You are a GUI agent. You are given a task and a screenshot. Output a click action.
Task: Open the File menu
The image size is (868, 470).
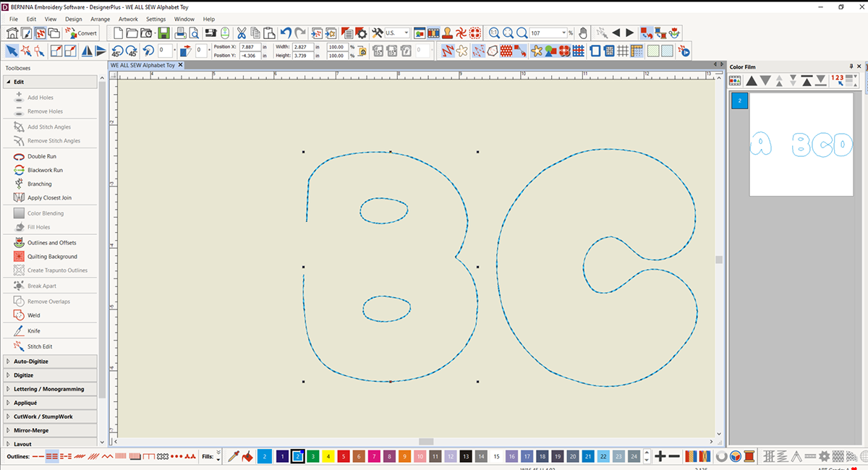click(14, 19)
